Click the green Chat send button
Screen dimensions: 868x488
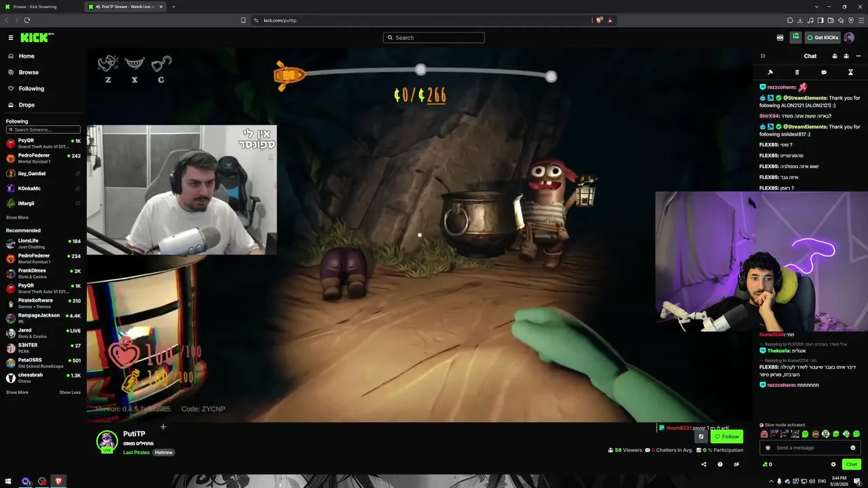(852, 464)
